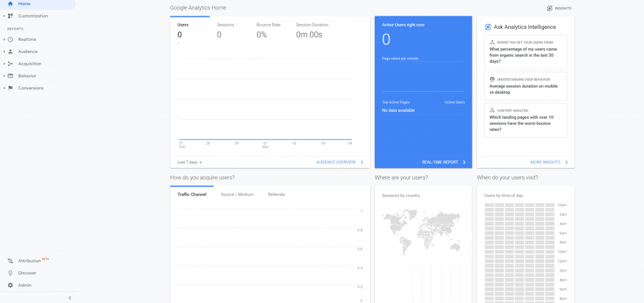The image size is (644, 303).
Task: Select the Users metric tab
Action: [190, 31]
